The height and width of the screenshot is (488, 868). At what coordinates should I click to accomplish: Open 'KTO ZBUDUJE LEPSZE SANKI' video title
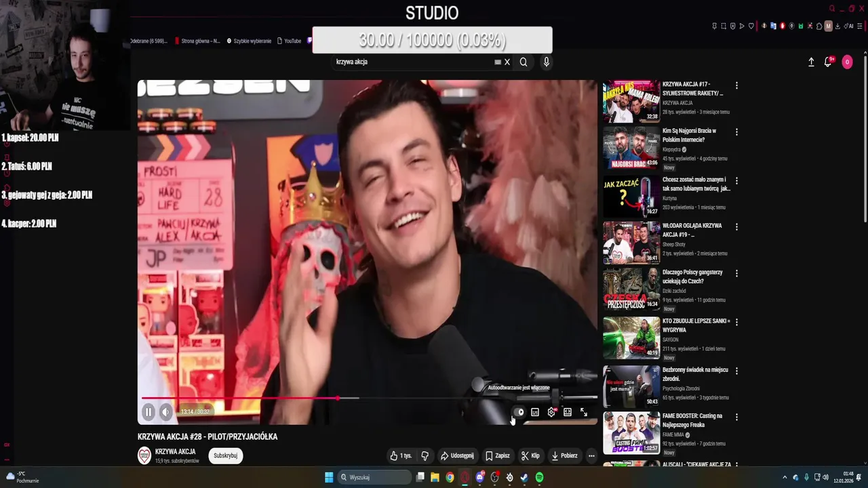[696, 325]
